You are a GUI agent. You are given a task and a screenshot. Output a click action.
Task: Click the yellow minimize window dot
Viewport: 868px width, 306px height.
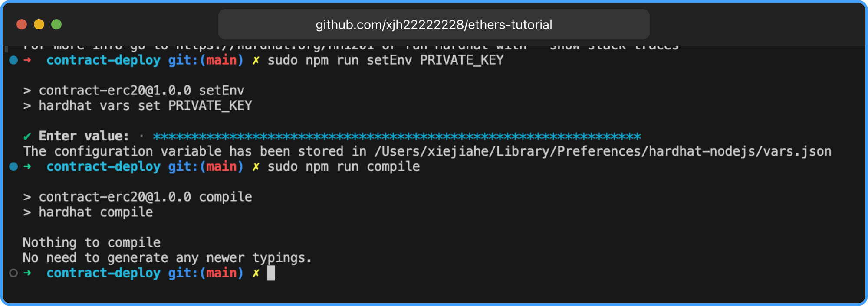click(x=39, y=24)
